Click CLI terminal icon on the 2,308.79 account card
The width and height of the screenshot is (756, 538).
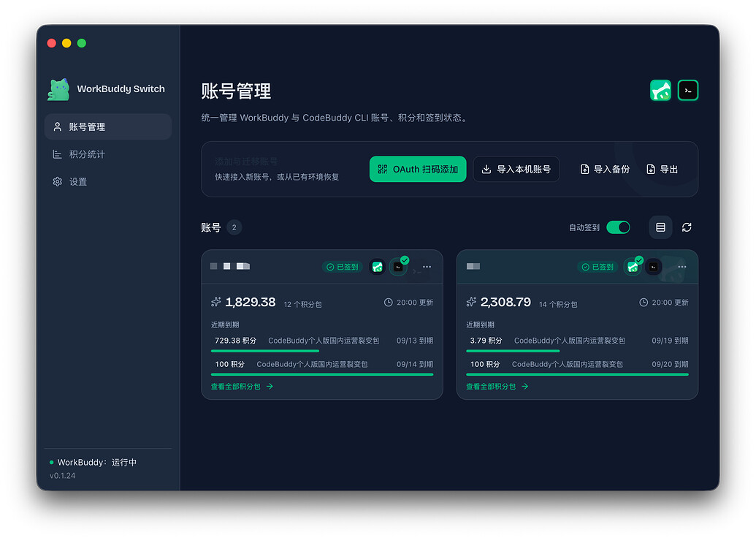coord(654,267)
